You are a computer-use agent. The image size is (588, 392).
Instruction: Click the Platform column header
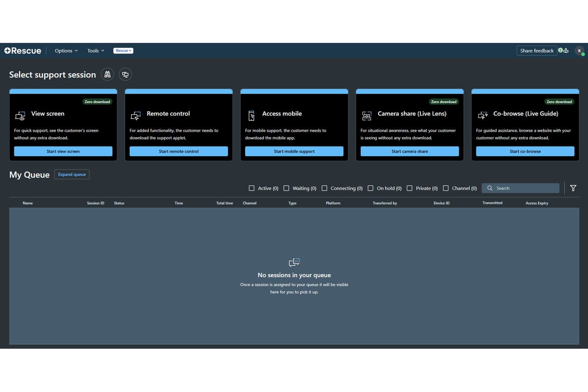(333, 203)
